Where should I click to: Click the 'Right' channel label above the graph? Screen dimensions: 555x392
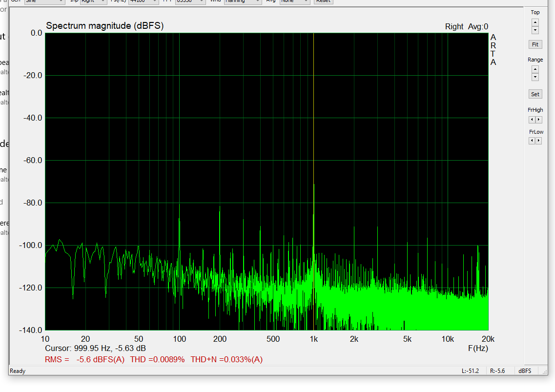(x=454, y=26)
